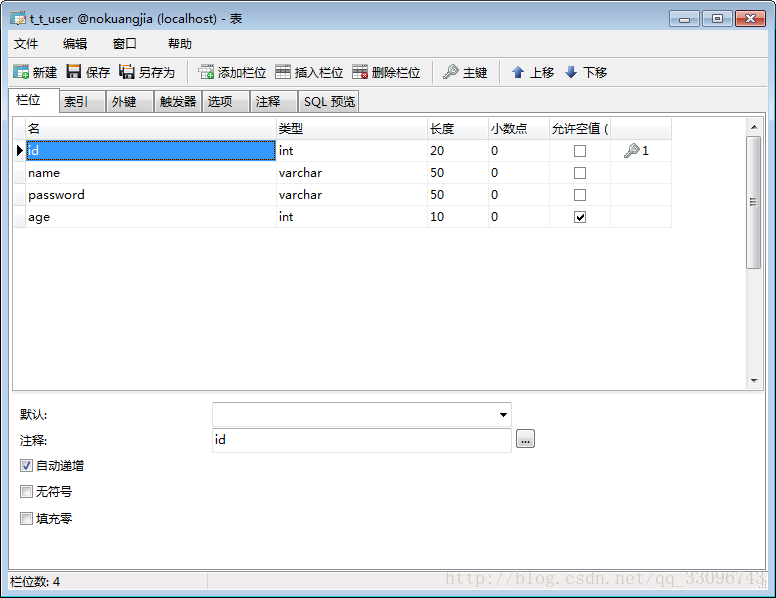Move field down with 下移
Screen dimensions: 776x598
point(585,72)
